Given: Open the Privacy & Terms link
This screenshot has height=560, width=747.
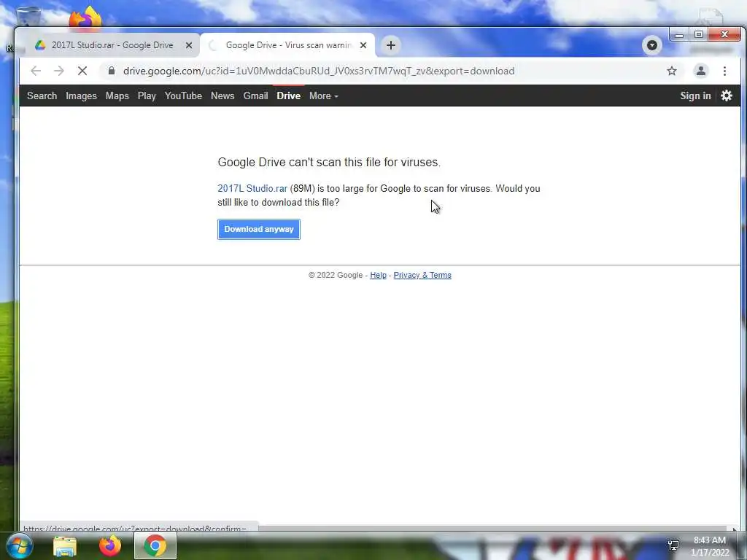Looking at the screenshot, I should [422, 275].
